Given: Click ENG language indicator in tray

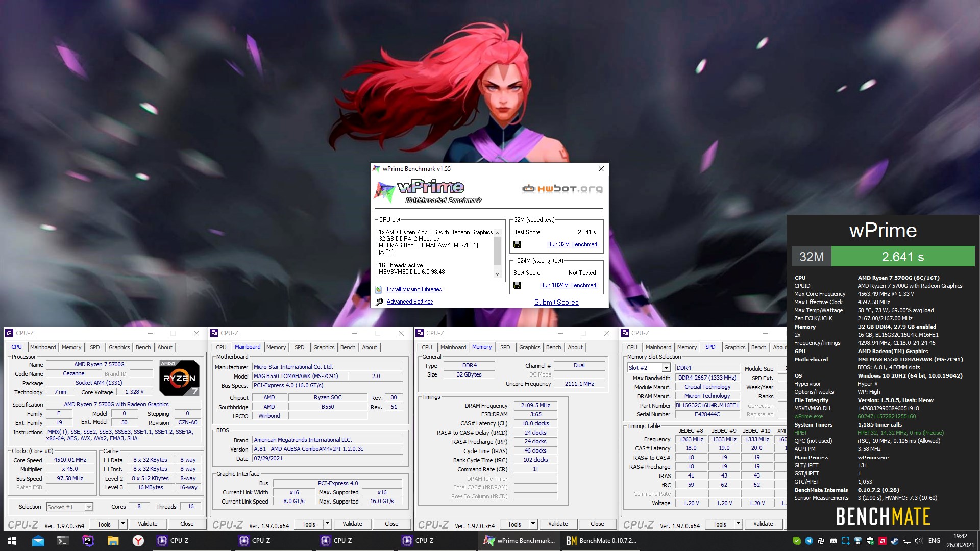Looking at the screenshot, I should tap(934, 541).
